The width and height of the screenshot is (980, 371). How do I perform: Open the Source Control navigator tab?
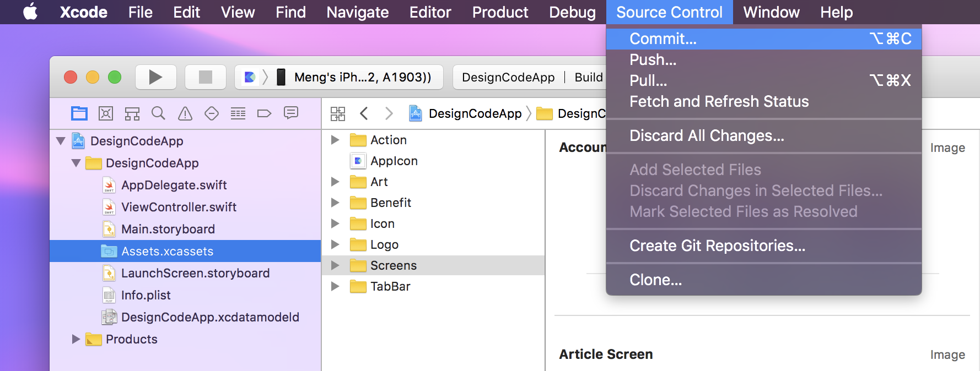pyautogui.click(x=106, y=113)
